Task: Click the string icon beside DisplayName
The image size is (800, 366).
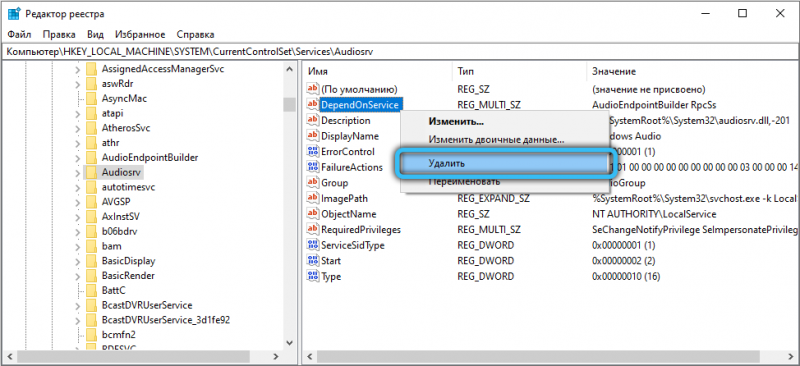Action: [x=312, y=136]
